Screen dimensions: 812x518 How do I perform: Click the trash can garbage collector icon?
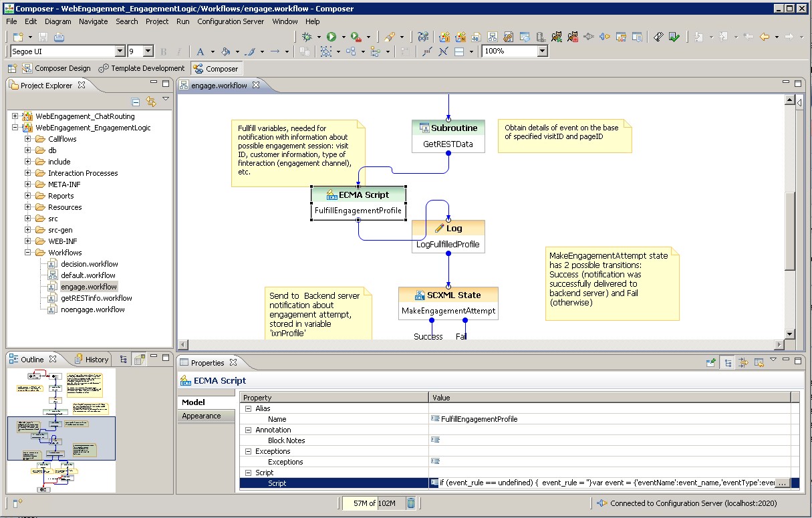click(x=411, y=503)
